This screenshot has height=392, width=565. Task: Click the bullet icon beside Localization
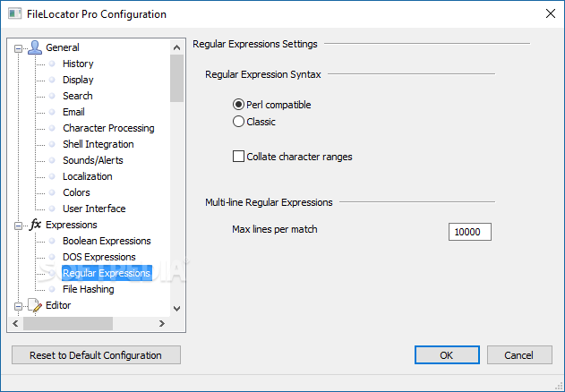click(52, 176)
